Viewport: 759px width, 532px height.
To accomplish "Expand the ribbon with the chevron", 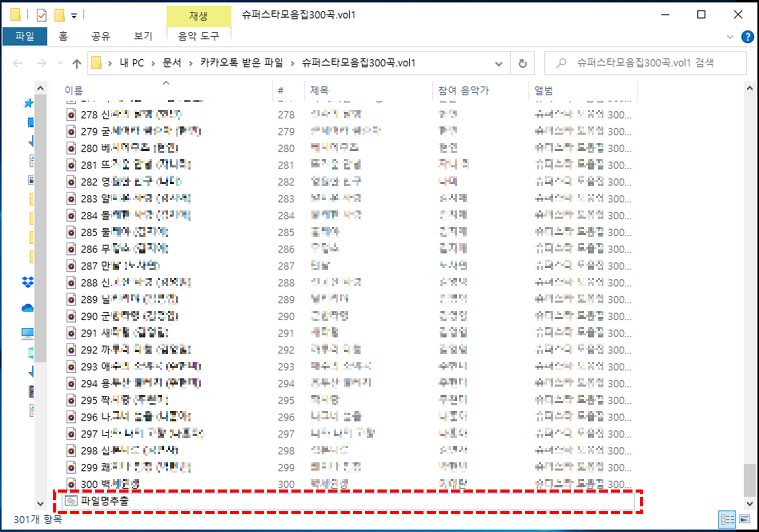I will pyautogui.click(x=731, y=36).
